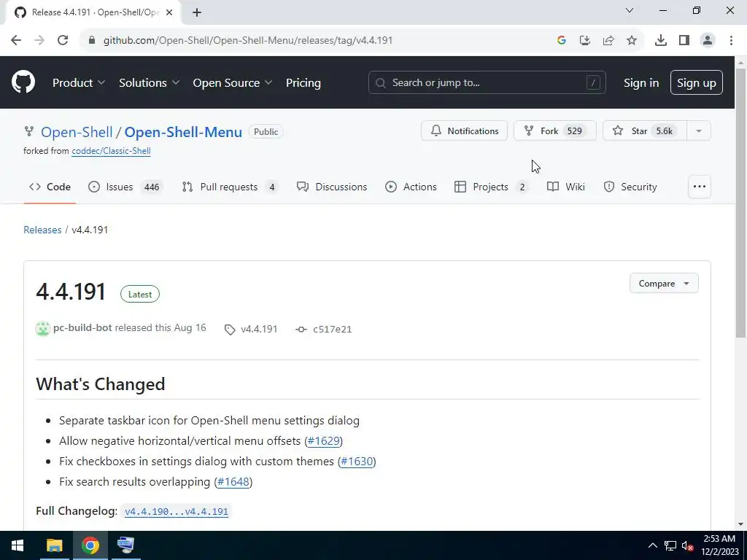Reload the current page
This screenshot has width=747, height=560.
tap(63, 40)
